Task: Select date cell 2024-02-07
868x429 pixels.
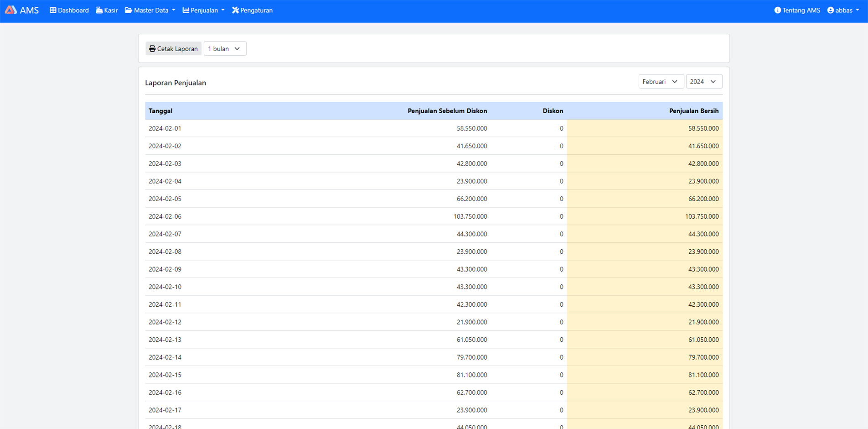Action: click(x=165, y=234)
